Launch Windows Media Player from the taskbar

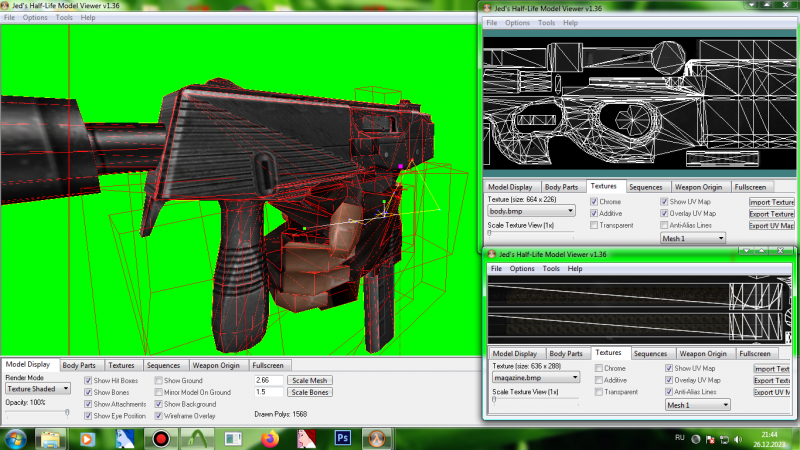pos(87,439)
